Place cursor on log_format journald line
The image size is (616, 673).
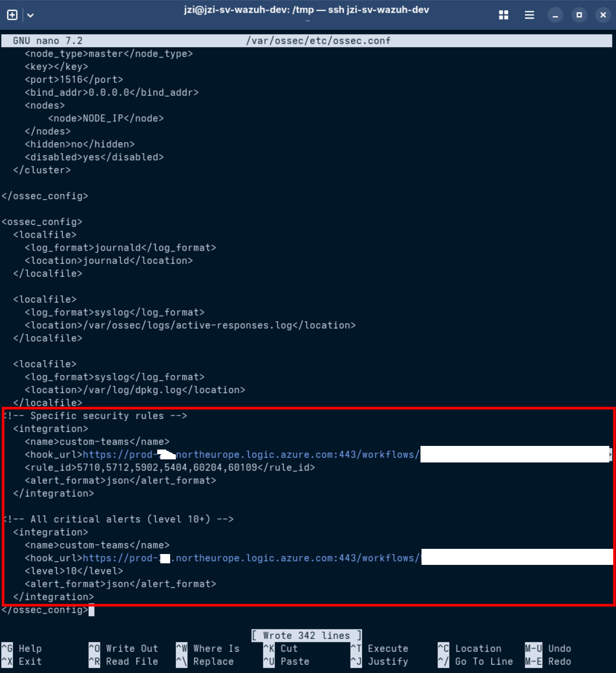pyautogui.click(x=121, y=248)
